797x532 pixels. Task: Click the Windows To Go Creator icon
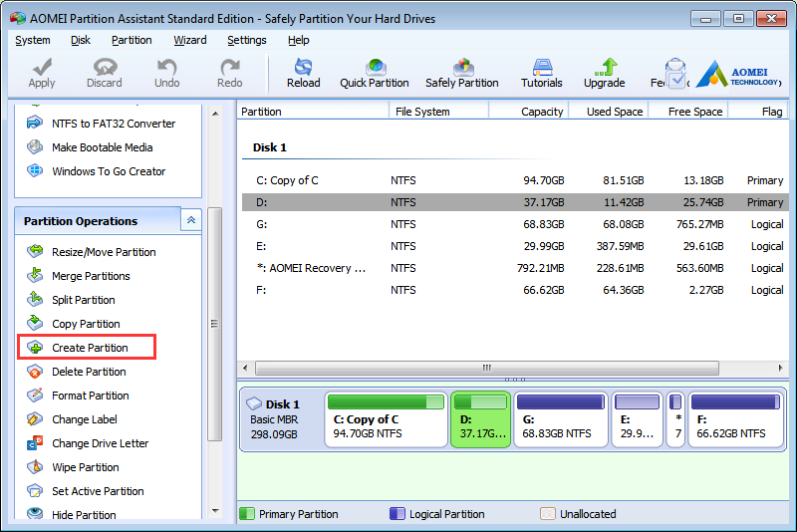point(35,170)
